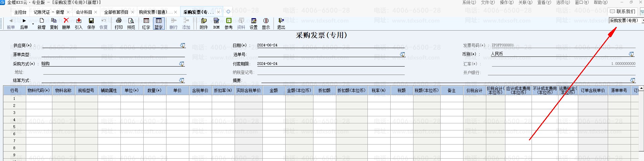Viewport: 644px width, 161px height.
Task: Open the 参考 reference tool
Action: click(x=229, y=24)
